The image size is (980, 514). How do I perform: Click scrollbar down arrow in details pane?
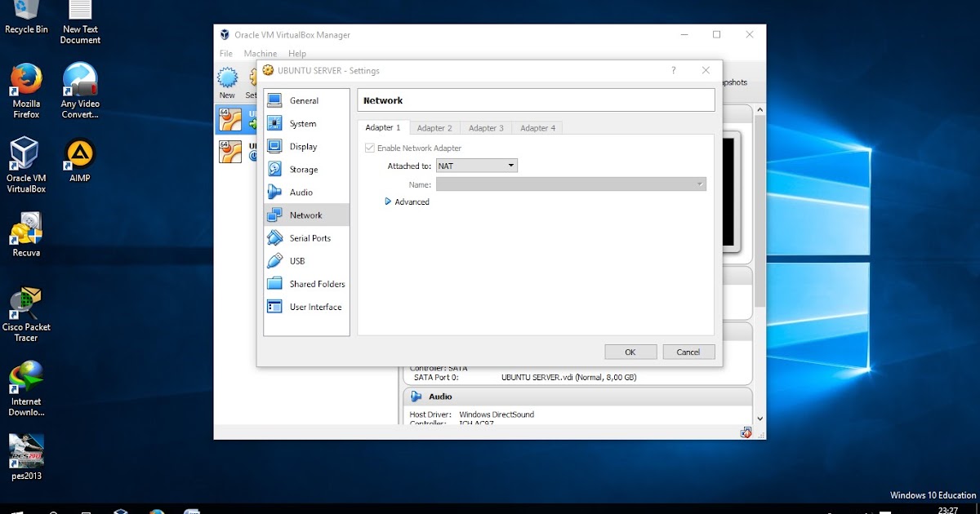click(x=760, y=419)
